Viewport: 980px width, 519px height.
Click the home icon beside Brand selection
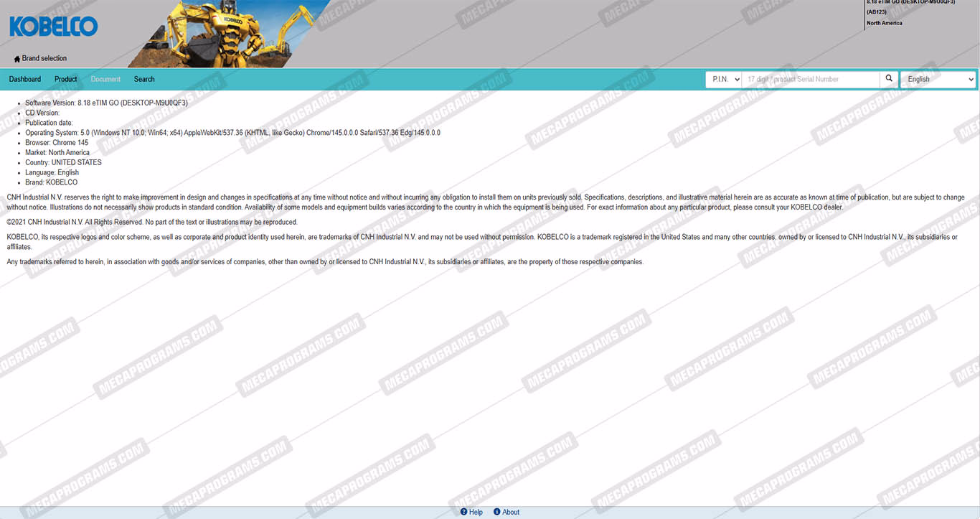17,59
